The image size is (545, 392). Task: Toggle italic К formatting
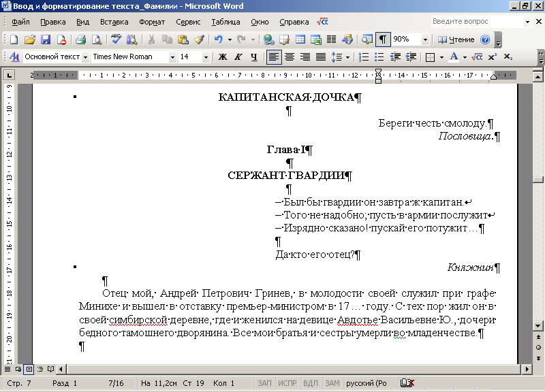point(238,57)
